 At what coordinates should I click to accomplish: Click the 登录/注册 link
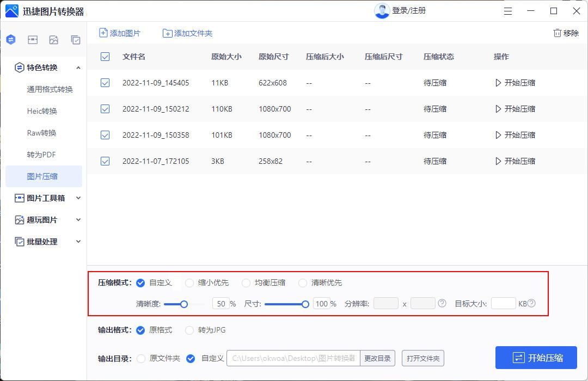[409, 10]
